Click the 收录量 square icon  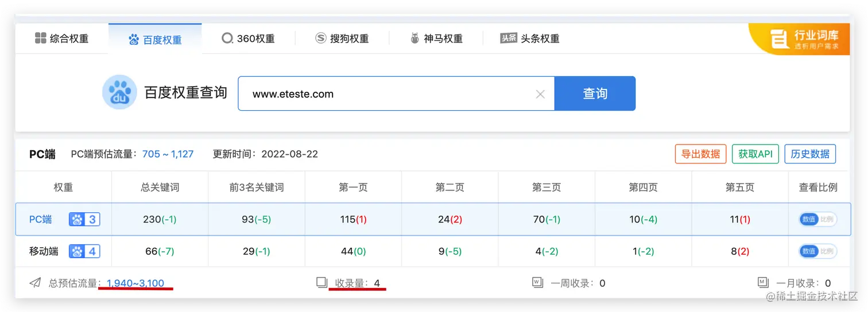pyautogui.click(x=321, y=282)
